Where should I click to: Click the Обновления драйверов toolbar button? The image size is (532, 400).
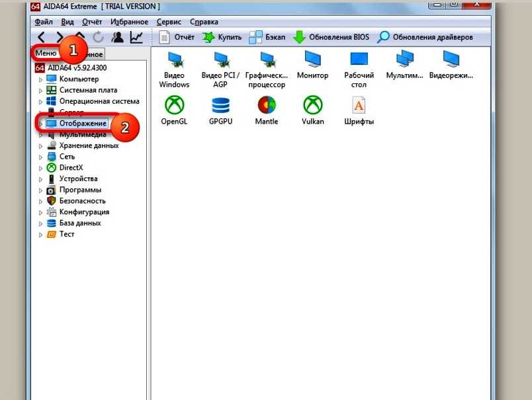pos(425,37)
